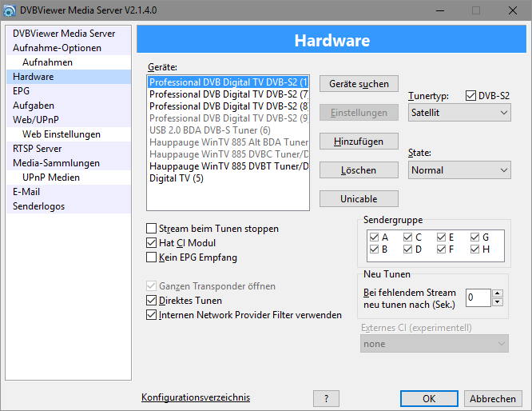Uncheck Sendergruppe H

pos(475,249)
